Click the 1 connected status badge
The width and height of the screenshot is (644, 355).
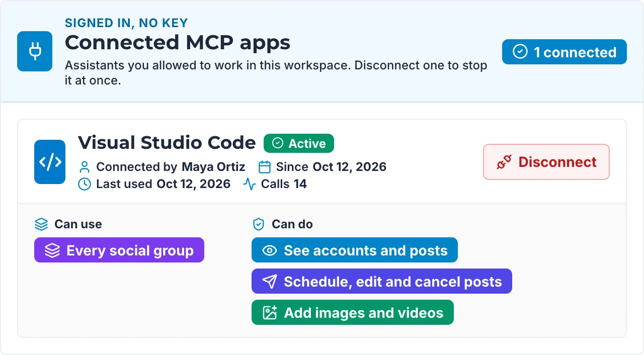coord(564,52)
